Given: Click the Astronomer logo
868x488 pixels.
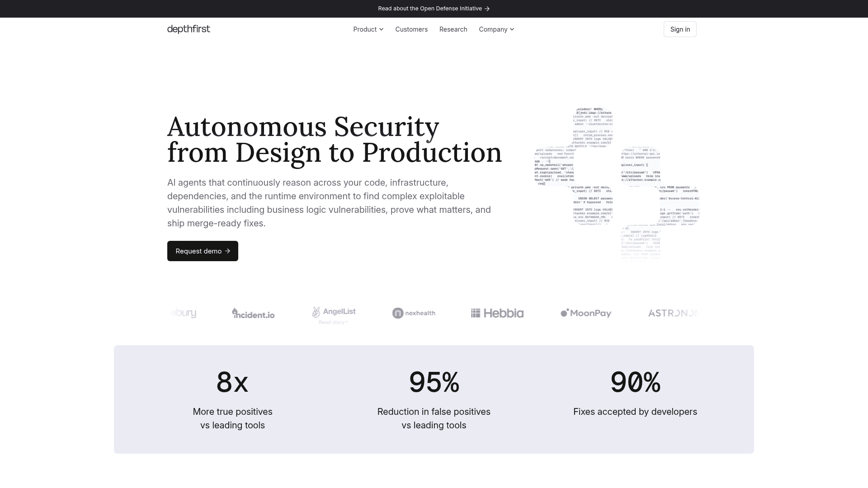Looking at the screenshot, I should (x=674, y=313).
